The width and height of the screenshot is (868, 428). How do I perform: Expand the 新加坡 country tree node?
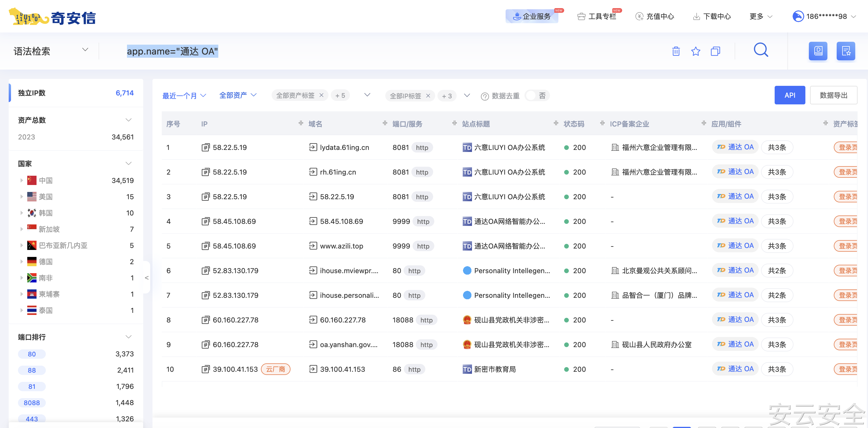pyautogui.click(x=21, y=229)
